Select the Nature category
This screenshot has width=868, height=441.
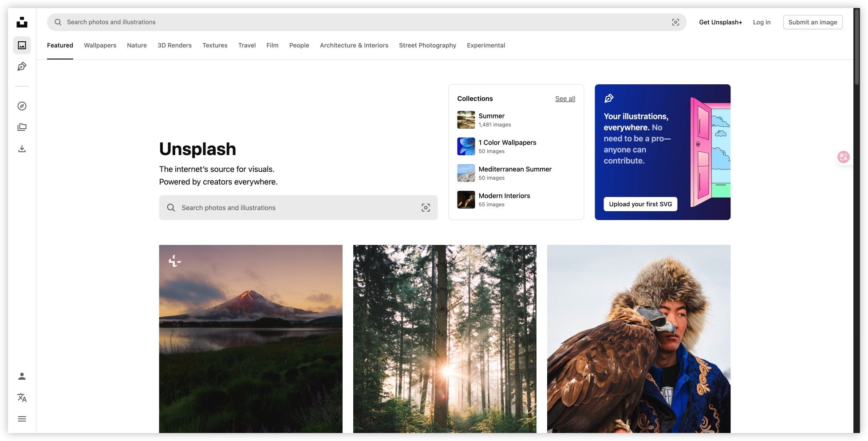(137, 45)
